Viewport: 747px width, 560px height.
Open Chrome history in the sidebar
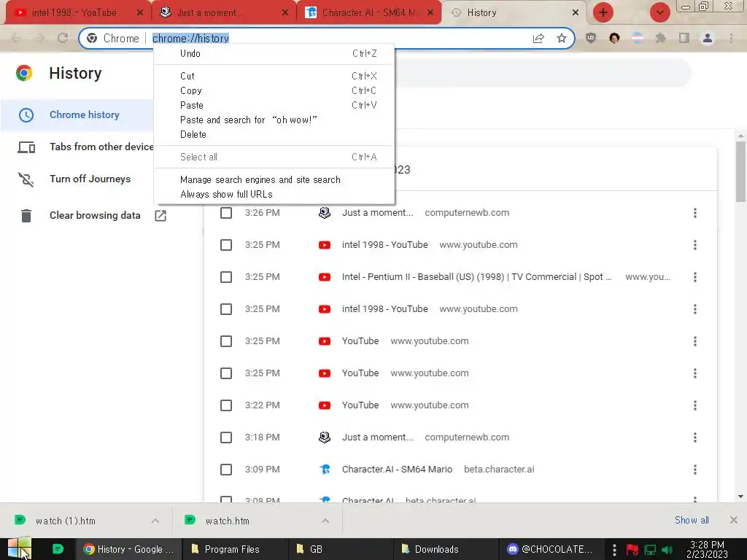coord(77,114)
